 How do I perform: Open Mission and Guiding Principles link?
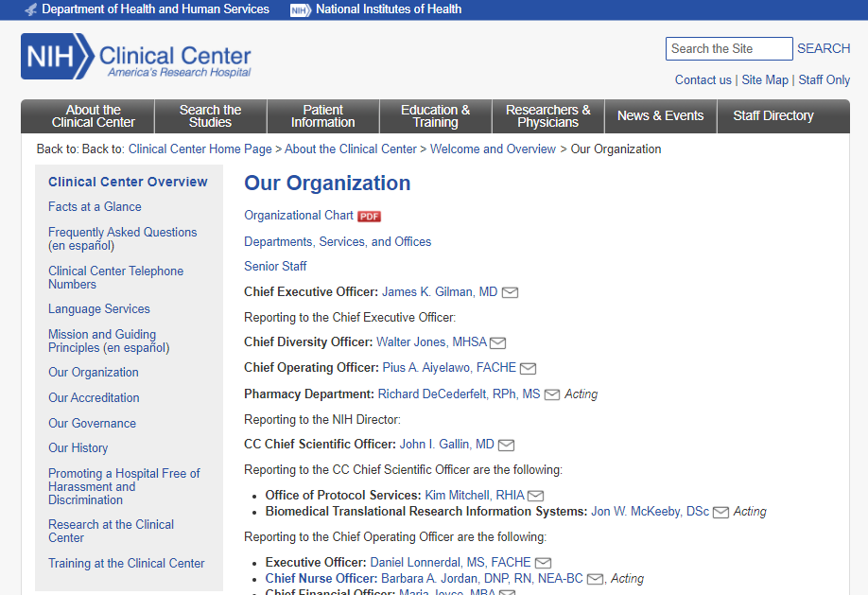pos(102,341)
